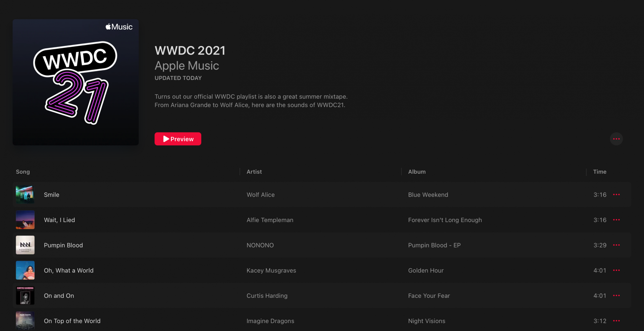Open more options for Oh, What a World
Screen dimensions: 644x331
coord(616,270)
